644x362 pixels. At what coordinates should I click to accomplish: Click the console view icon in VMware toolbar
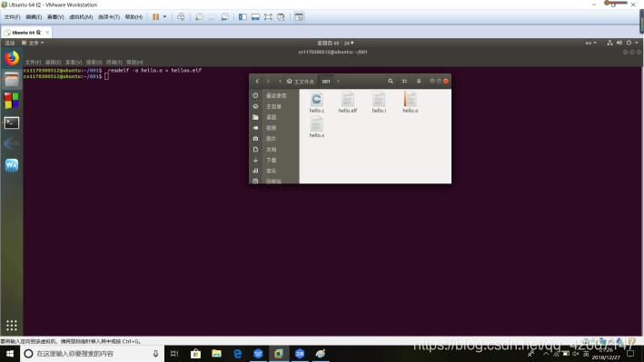[299, 17]
